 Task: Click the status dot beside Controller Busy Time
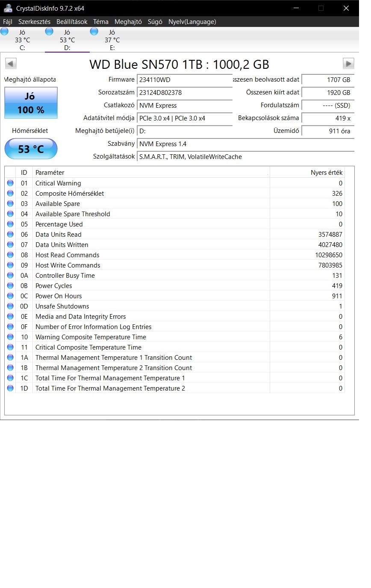click(10, 275)
